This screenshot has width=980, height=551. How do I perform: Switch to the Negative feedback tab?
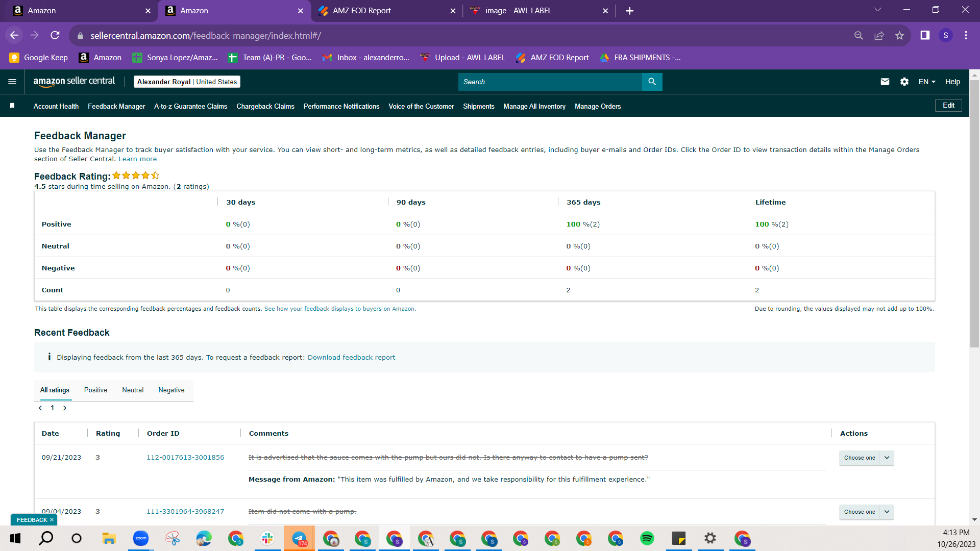coord(171,390)
